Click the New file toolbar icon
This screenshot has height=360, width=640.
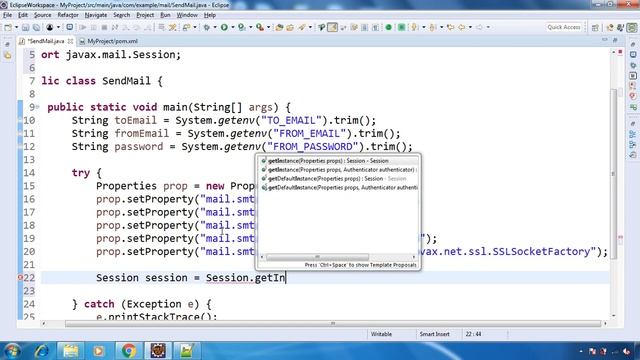8,27
